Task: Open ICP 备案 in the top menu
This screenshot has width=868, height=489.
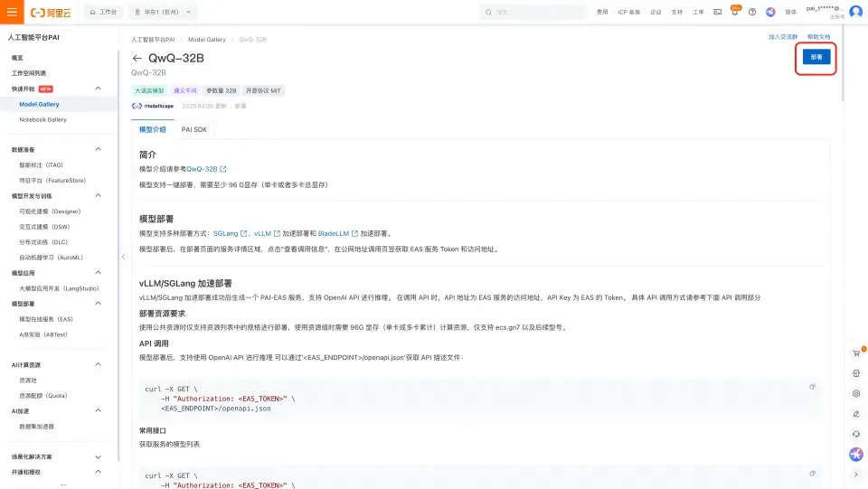Action: pos(629,12)
